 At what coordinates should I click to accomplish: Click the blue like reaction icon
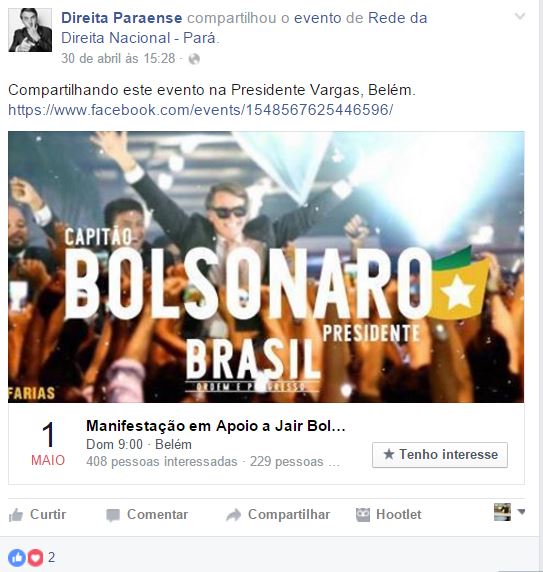tap(17, 557)
